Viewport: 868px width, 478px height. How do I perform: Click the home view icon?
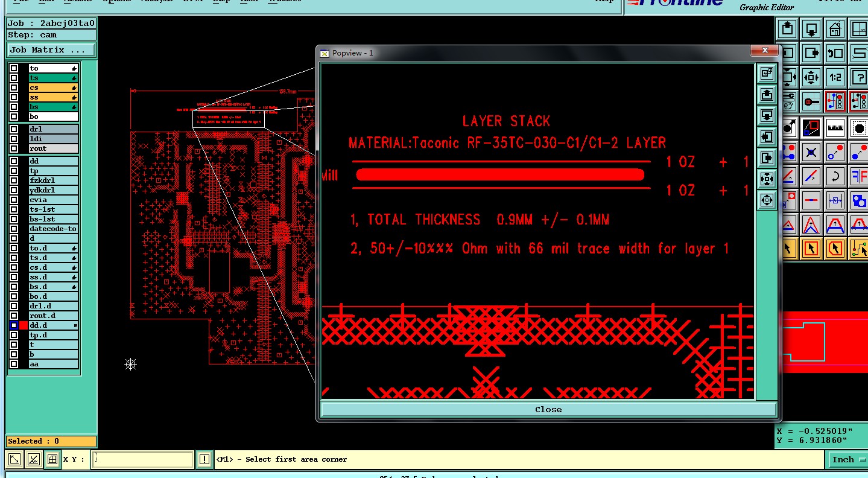(835, 28)
